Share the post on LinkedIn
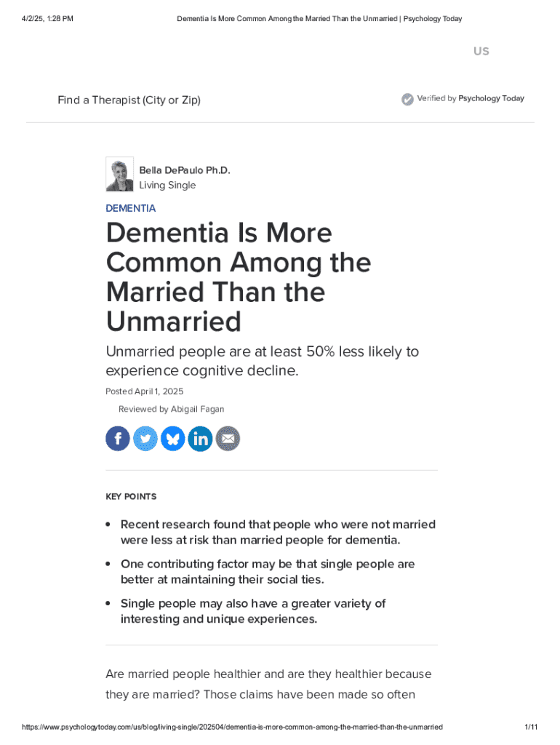Viewport: 560px width, 745px height. pos(200,439)
